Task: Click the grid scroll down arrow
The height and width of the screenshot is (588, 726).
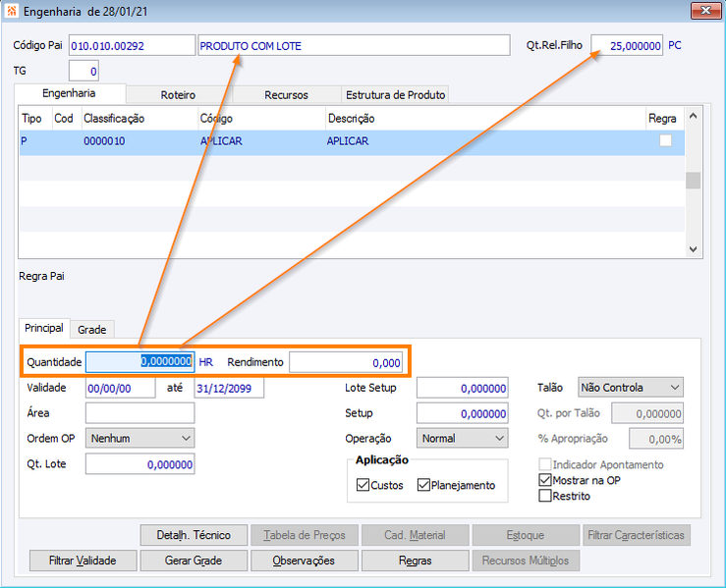Action: point(694,249)
